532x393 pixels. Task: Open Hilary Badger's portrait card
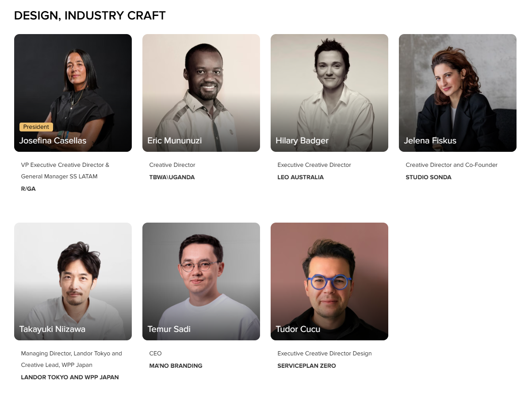[x=329, y=93]
